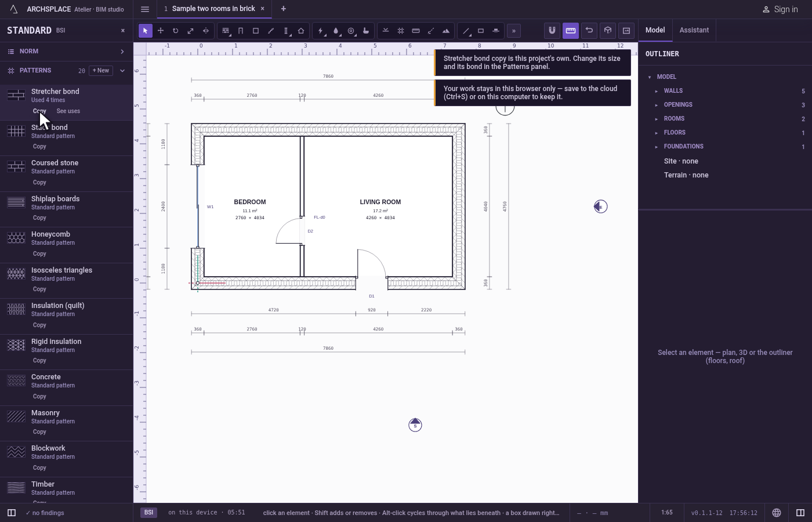This screenshot has height=522, width=812.
Task: Click the Concrete pattern swatch thumbnail
Action: tap(16, 380)
